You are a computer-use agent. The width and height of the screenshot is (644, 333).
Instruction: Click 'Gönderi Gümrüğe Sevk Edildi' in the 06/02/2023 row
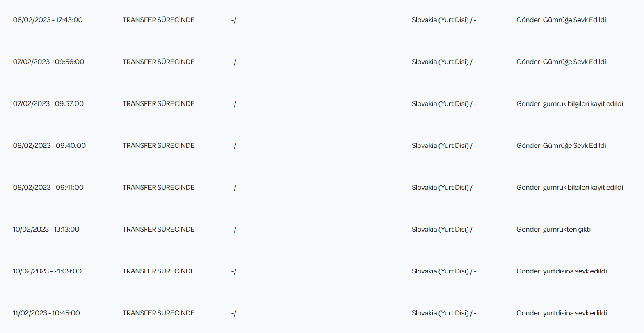pyautogui.click(x=561, y=20)
